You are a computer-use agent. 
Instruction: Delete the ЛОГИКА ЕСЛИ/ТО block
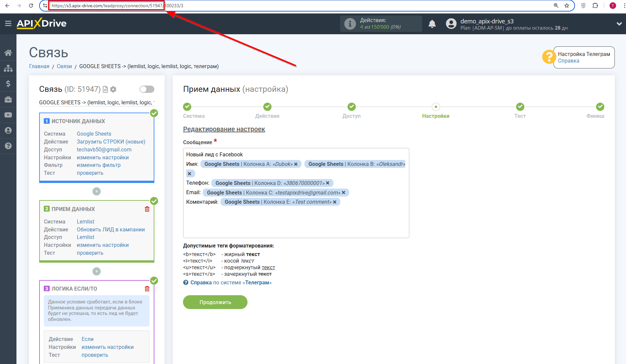click(147, 289)
